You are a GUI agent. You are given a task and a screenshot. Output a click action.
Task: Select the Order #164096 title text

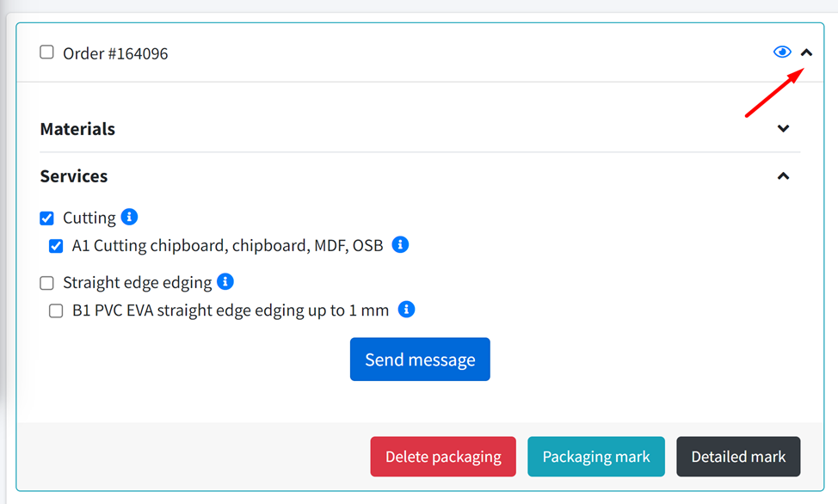click(115, 53)
